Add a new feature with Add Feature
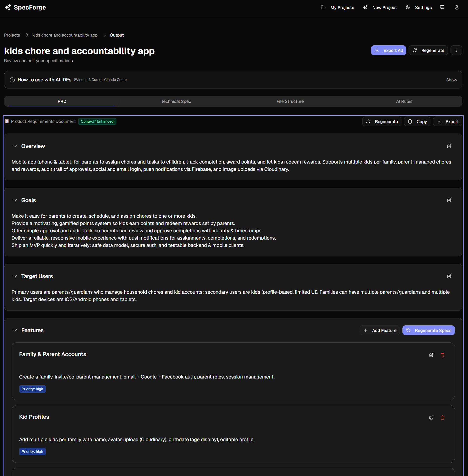Screen dimensions: 468x476 [380, 330]
